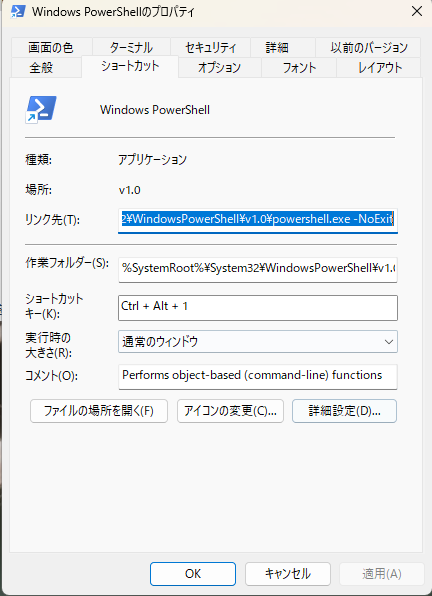Image resolution: width=432 pixels, height=596 pixels.
Task: Go to the 以前のバージョン tab
Action: click(x=368, y=48)
